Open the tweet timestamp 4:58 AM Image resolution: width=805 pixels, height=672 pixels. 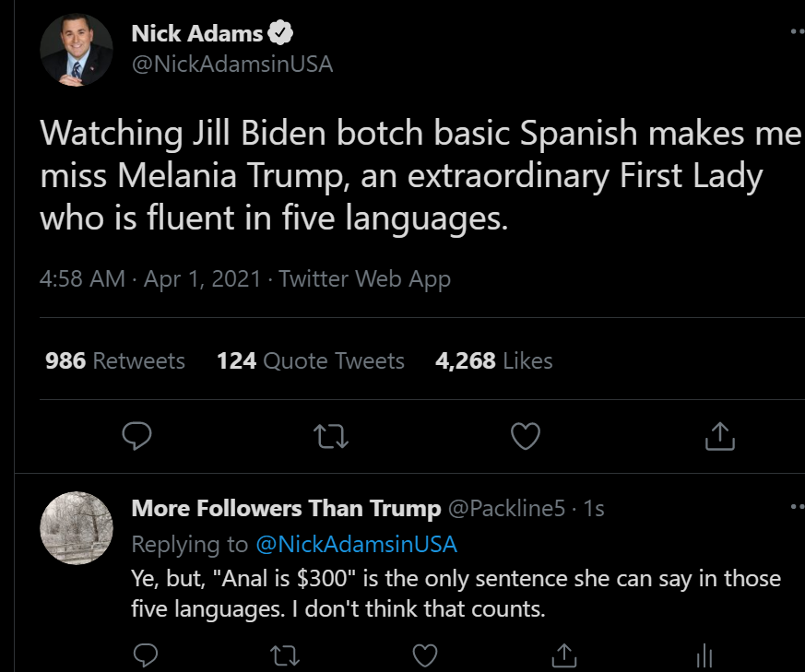(83, 278)
